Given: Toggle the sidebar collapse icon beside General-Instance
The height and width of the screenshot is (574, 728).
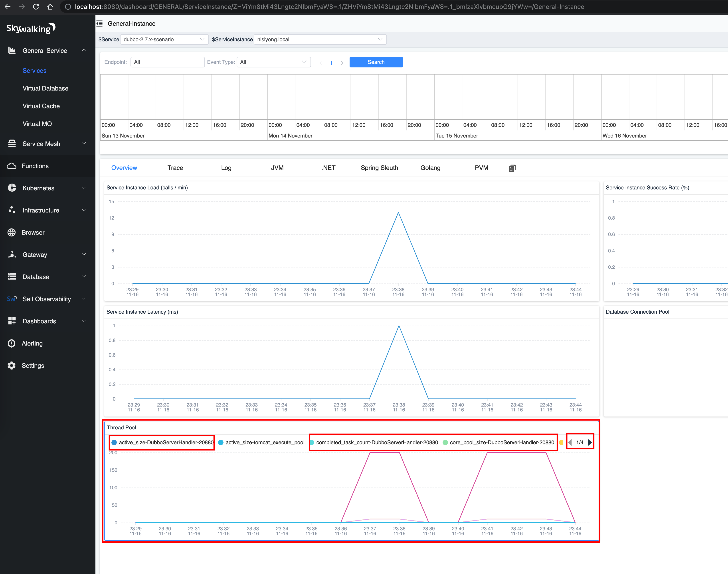Looking at the screenshot, I should click(x=99, y=24).
